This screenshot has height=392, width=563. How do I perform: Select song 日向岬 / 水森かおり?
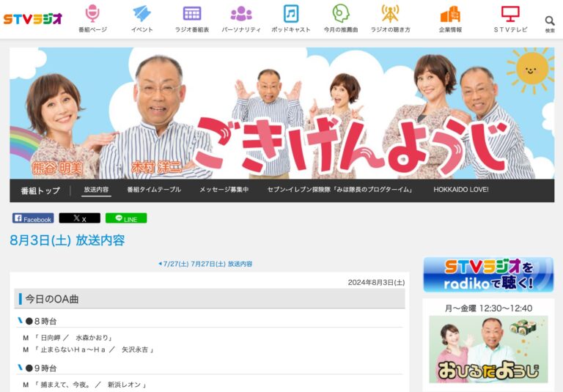pos(68,338)
